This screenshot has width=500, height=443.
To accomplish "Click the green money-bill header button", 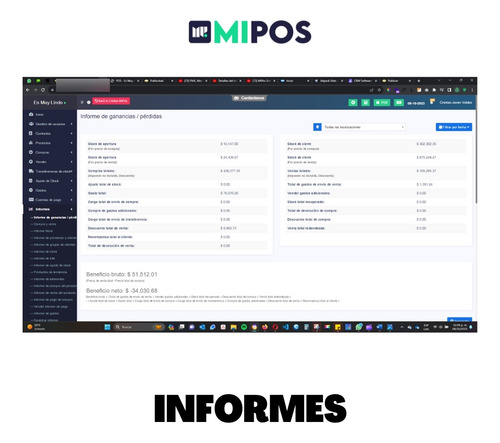I will (399, 103).
